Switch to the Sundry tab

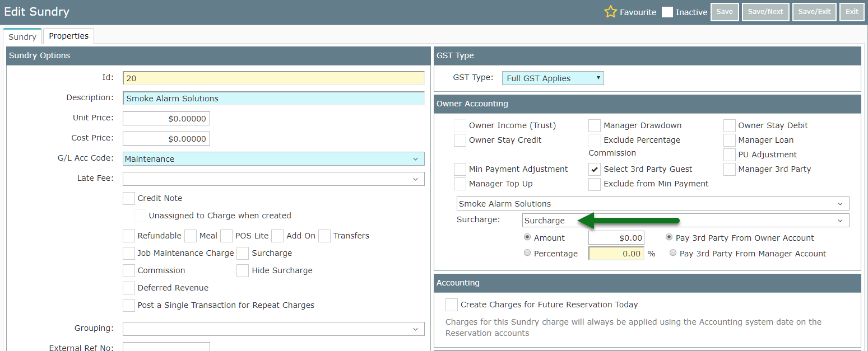[x=22, y=36]
